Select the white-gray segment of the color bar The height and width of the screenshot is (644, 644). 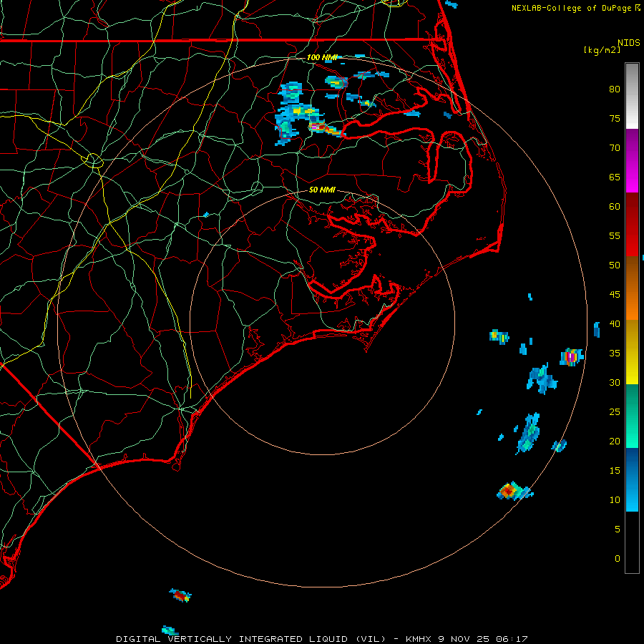632,96
